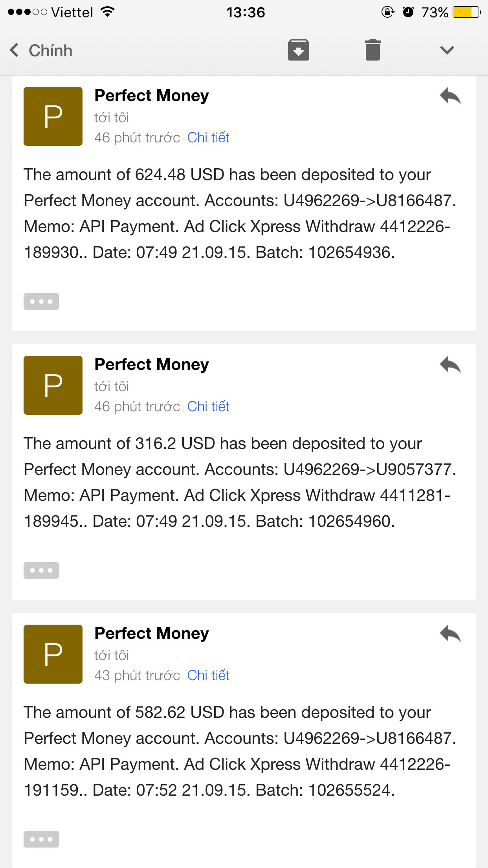Tap sender avatar of the 624.48 USD email
This screenshot has height=868, width=488.
(53, 116)
